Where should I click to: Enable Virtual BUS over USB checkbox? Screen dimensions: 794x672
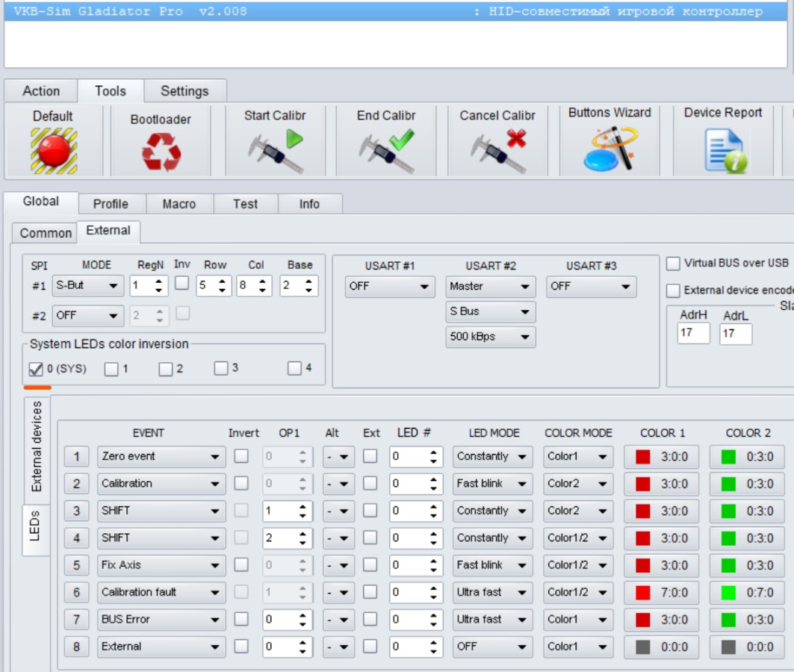[x=673, y=264]
